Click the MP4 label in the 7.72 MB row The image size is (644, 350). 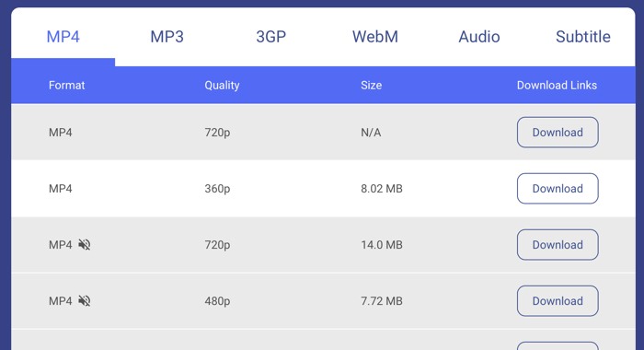click(61, 301)
